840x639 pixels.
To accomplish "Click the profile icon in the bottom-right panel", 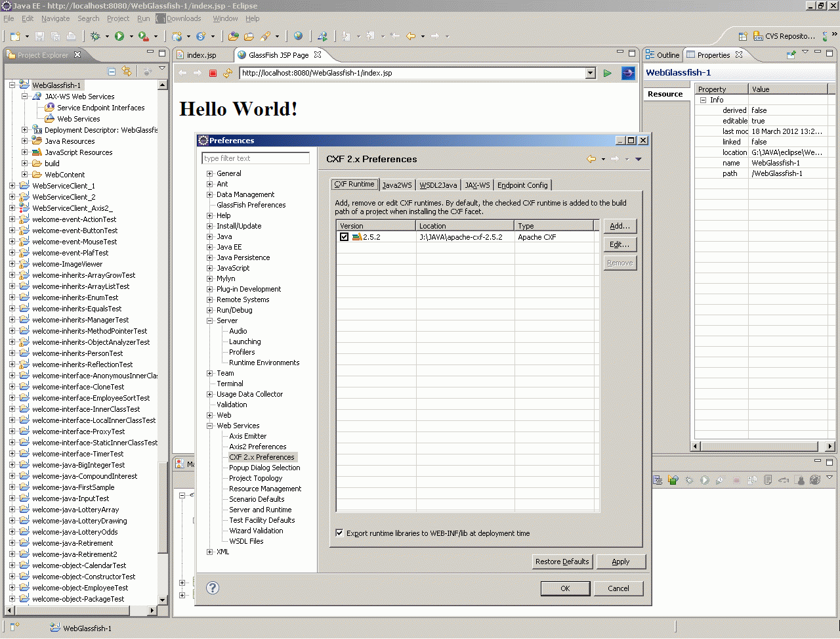I will 720,480.
